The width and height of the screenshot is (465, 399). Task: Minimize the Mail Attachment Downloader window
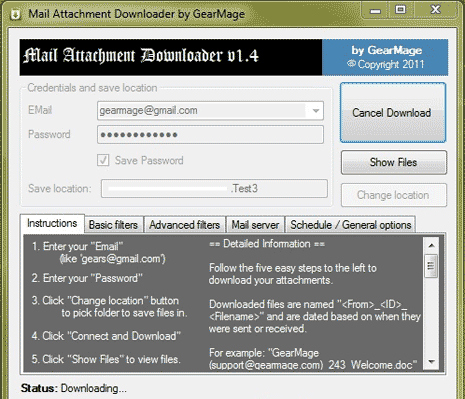tap(375, 11)
